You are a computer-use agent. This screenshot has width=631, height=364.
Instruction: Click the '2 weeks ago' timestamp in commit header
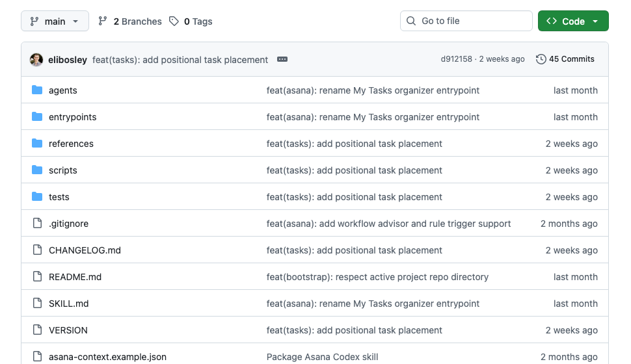(x=502, y=59)
